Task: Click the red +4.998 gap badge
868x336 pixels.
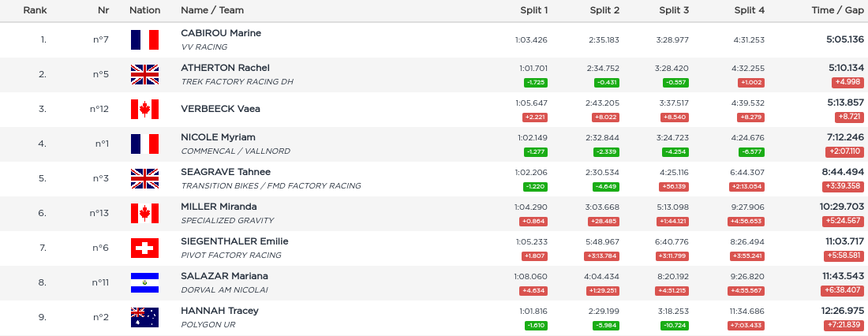Action: click(x=847, y=82)
